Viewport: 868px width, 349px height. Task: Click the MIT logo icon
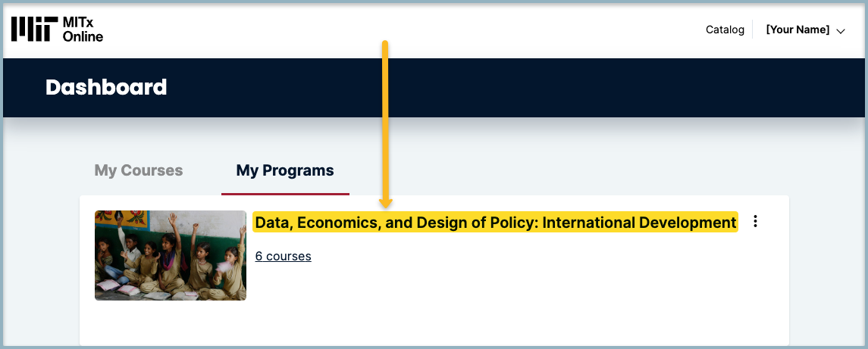pos(33,30)
